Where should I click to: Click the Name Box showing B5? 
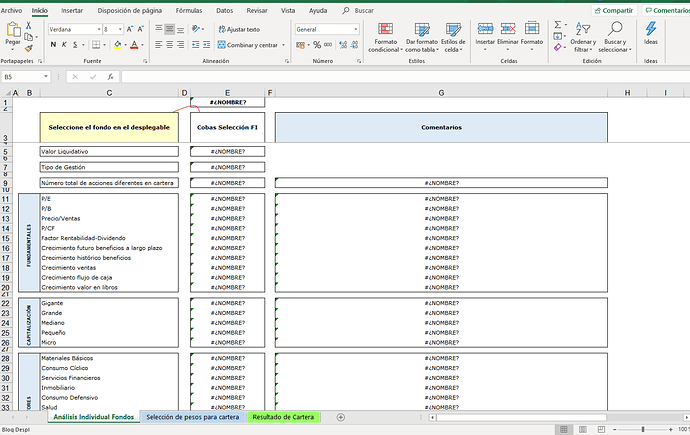26,77
